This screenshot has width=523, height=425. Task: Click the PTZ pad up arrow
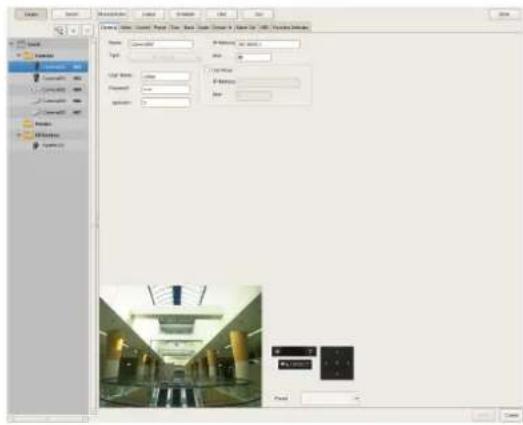click(337, 352)
